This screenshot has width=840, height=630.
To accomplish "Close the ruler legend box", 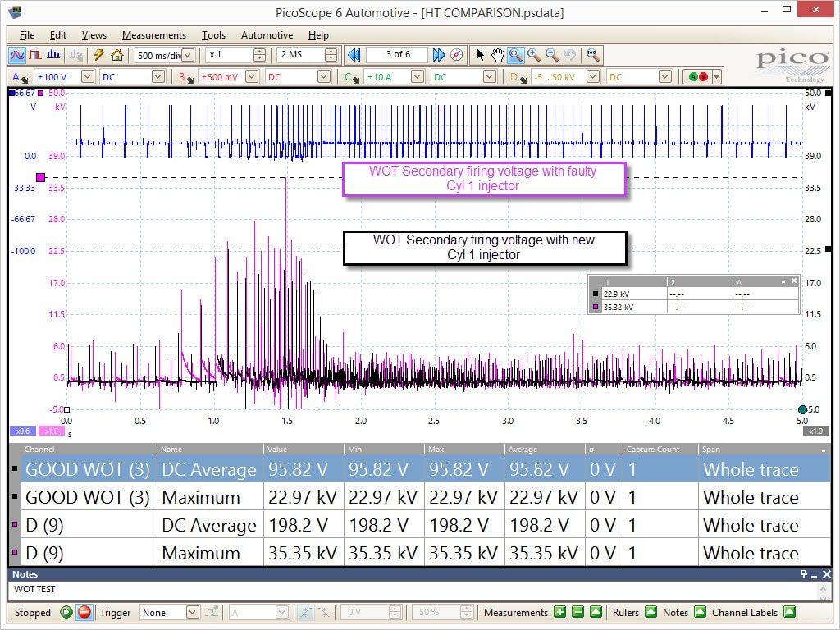I will click(794, 281).
